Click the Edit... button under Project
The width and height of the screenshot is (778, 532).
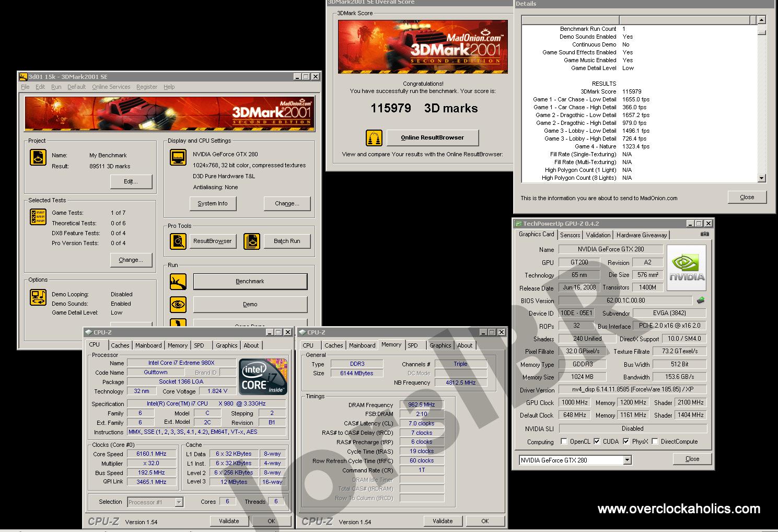[x=131, y=181]
